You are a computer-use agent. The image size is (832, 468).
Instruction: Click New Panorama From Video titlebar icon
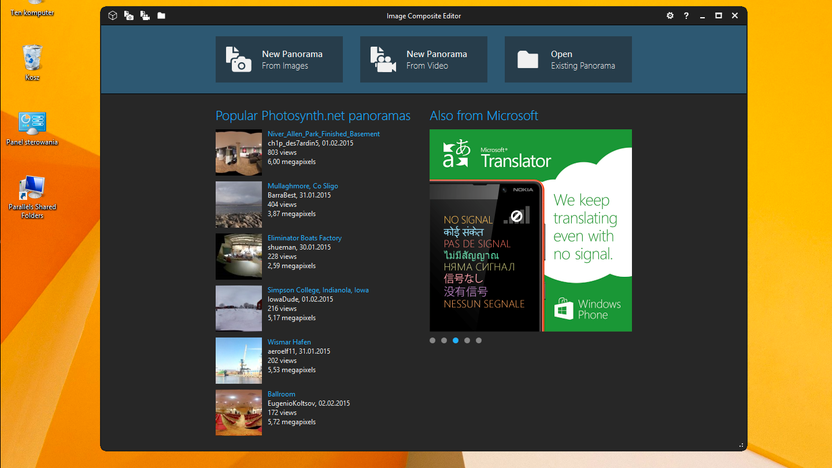pos(145,15)
